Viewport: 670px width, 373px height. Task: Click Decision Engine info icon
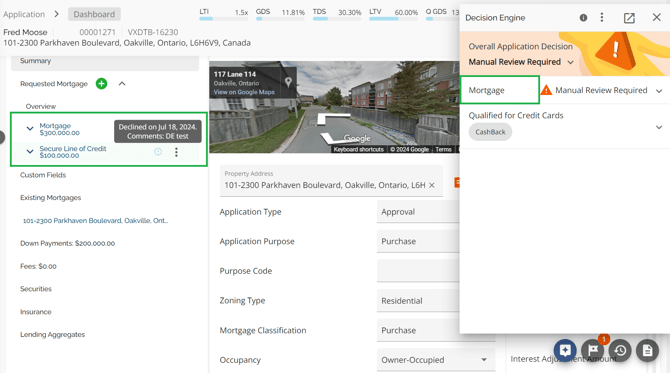click(x=583, y=18)
